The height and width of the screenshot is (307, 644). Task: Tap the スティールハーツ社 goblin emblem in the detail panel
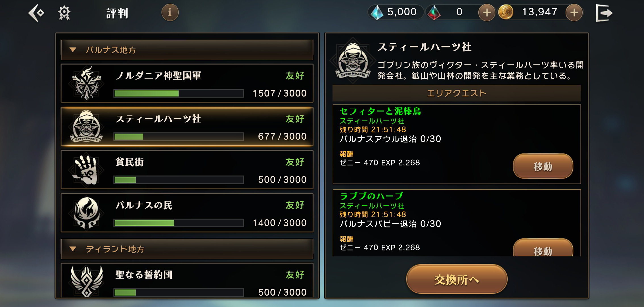tap(353, 61)
